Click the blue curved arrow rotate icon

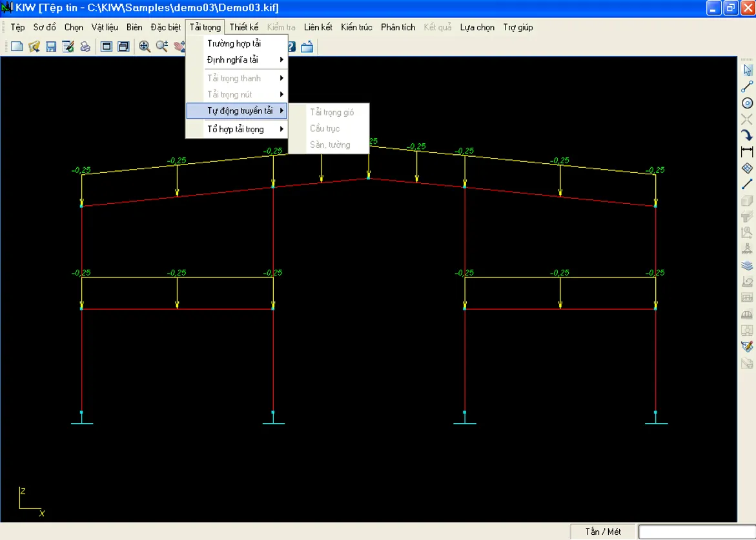point(747,135)
